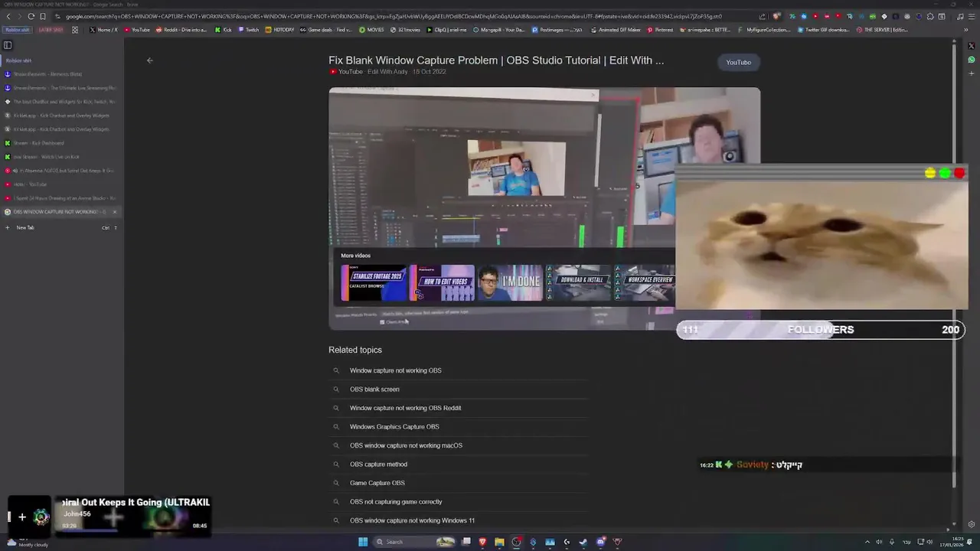This screenshot has width=980, height=551.
Task: Click the followers goal progress bar overlay
Action: pyautogui.click(x=821, y=330)
